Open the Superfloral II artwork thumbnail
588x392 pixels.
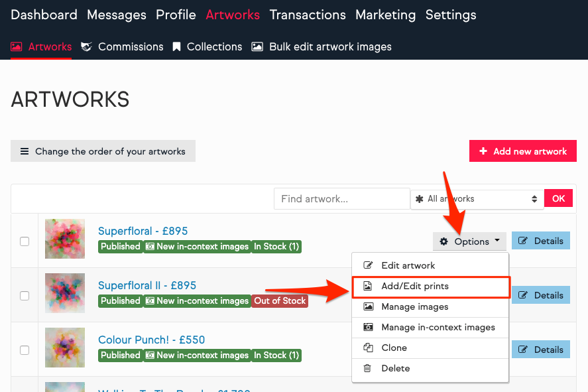65,293
